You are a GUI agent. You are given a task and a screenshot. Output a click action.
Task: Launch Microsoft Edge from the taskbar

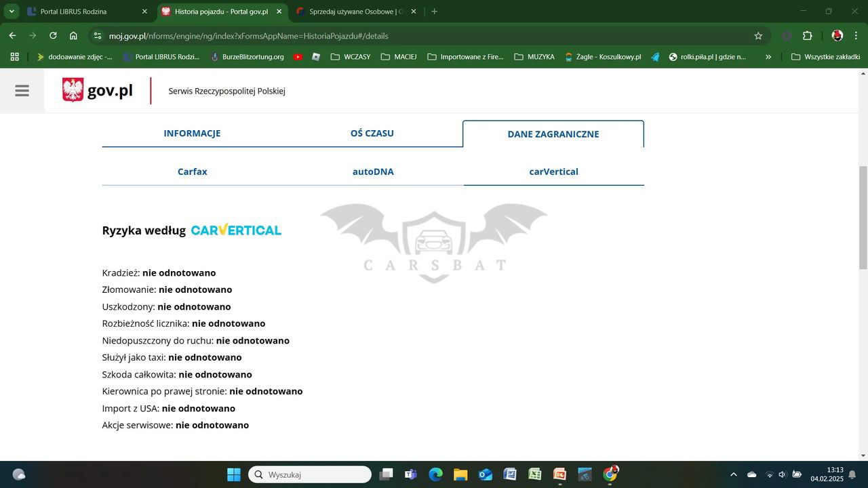435,474
